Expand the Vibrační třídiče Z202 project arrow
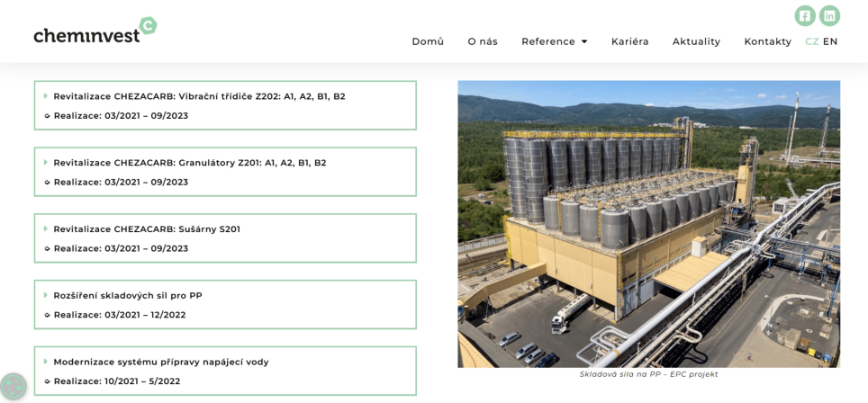 coord(46,95)
